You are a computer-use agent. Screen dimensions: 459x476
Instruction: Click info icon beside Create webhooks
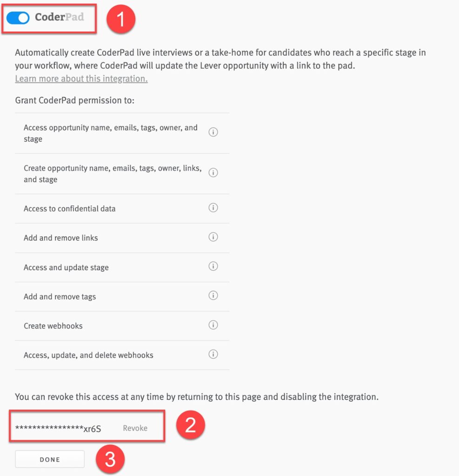(213, 325)
